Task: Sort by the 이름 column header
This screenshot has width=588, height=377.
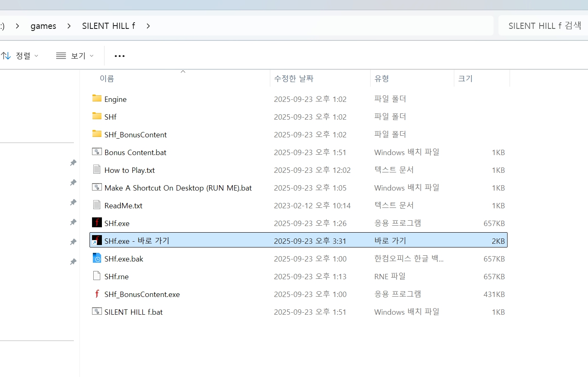Action: click(107, 78)
